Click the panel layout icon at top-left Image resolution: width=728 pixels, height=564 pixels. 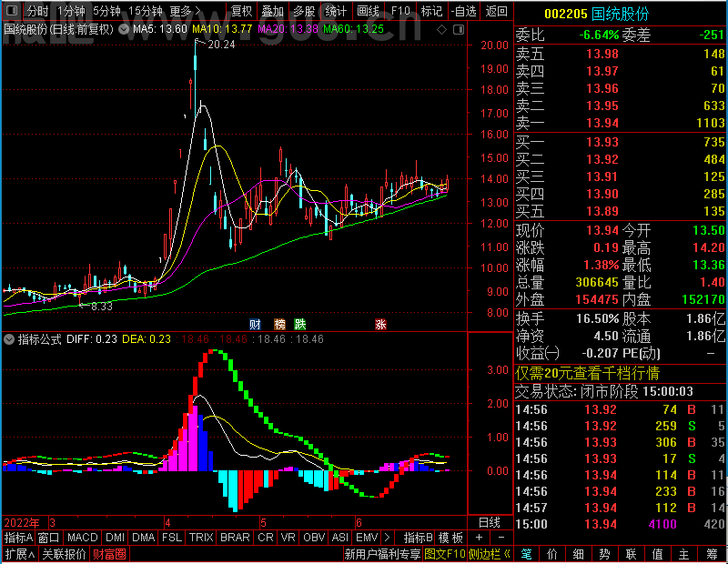[12, 10]
